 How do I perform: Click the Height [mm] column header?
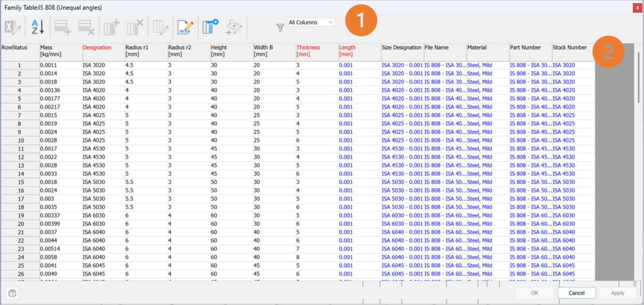[x=232, y=52]
